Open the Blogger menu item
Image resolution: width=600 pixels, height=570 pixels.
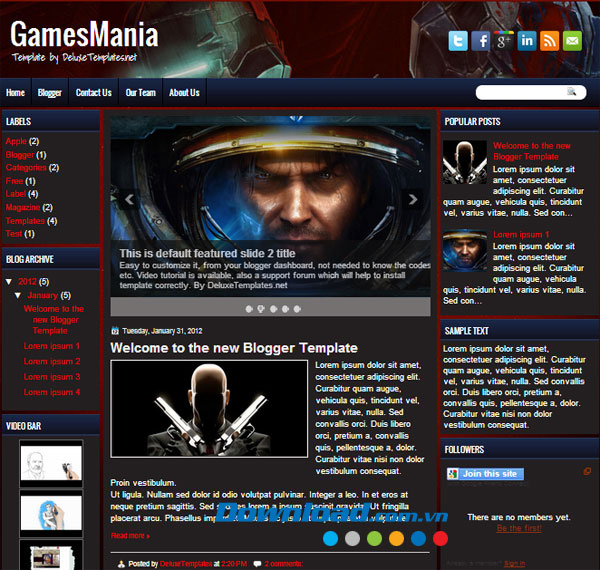[x=50, y=93]
